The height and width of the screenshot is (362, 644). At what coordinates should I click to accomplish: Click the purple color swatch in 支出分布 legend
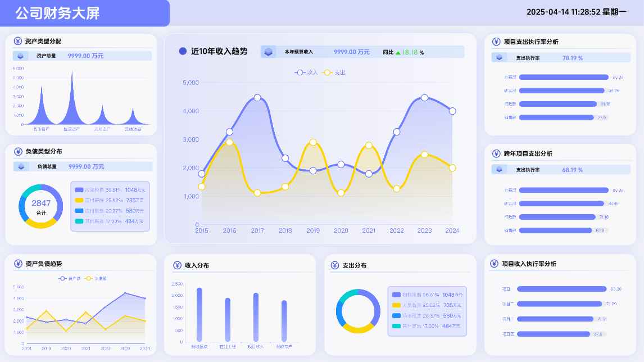pos(397,295)
